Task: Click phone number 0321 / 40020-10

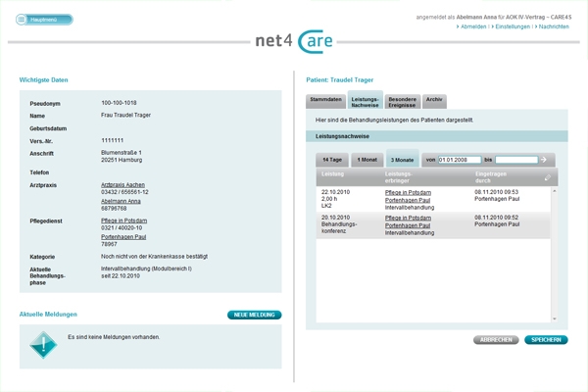Action: click(122, 227)
